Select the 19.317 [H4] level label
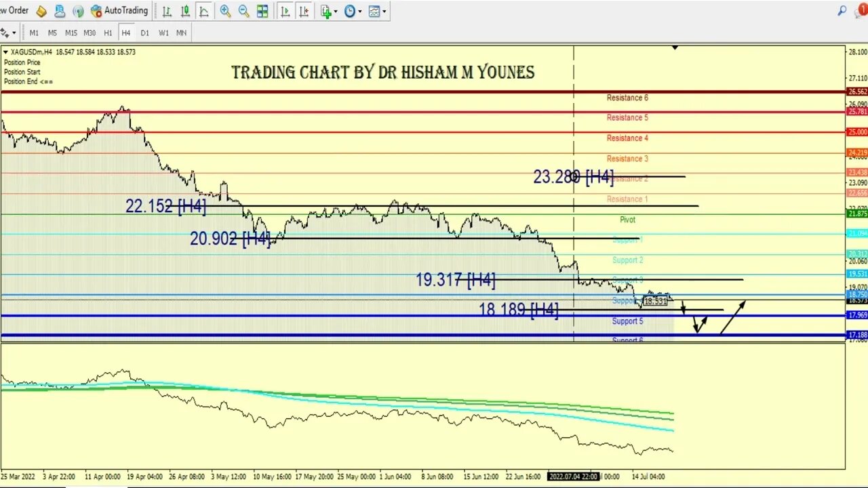 click(x=456, y=280)
